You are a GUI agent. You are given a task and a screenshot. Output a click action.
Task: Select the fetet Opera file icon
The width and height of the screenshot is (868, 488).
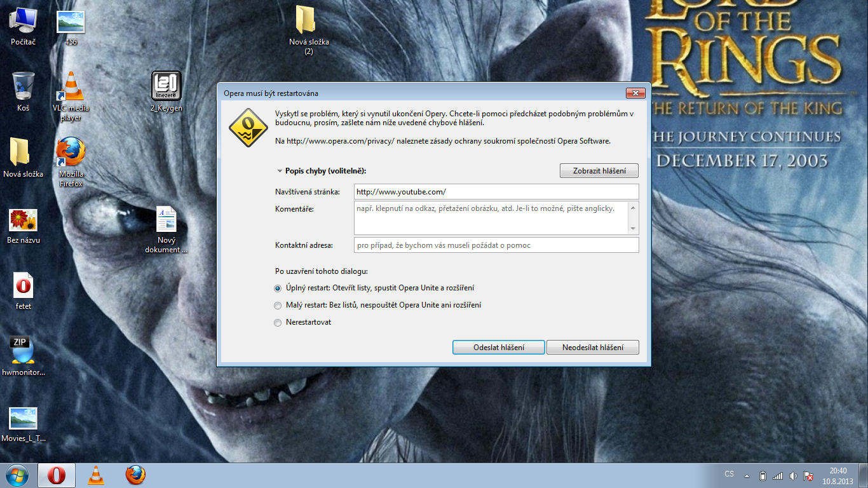coord(24,292)
